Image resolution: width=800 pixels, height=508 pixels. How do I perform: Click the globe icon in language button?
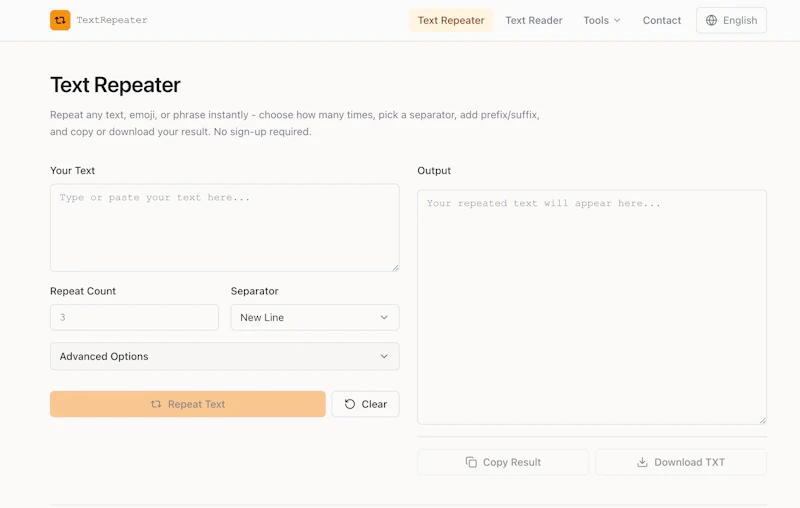[x=711, y=20]
